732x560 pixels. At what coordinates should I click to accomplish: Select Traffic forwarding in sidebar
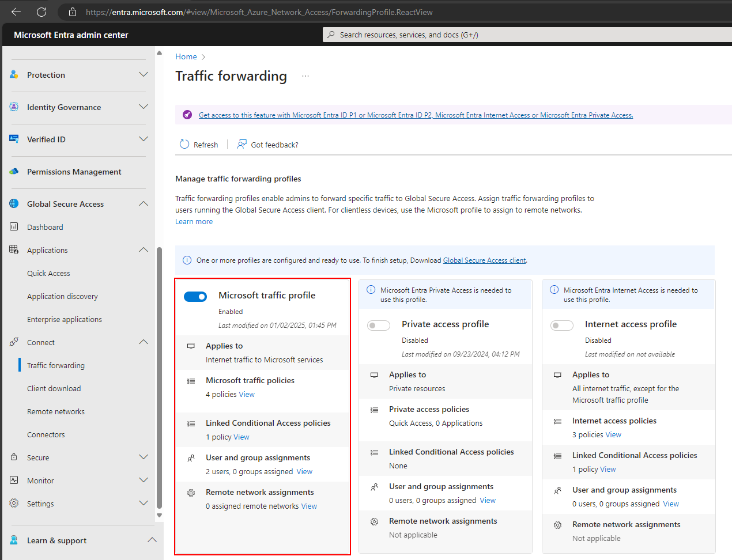point(56,365)
